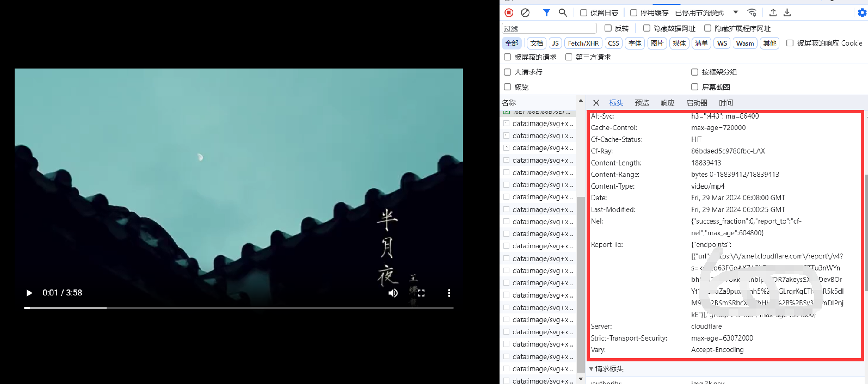Viewport: 868px width, 384px height.
Task: Sort by 名称 column arrow
Action: click(581, 101)
